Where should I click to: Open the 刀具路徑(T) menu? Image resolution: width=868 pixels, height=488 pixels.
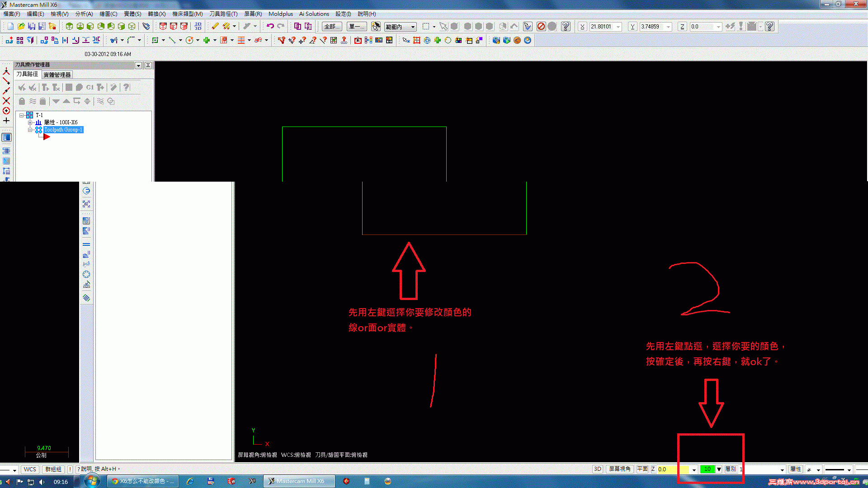tap(223, 14)
